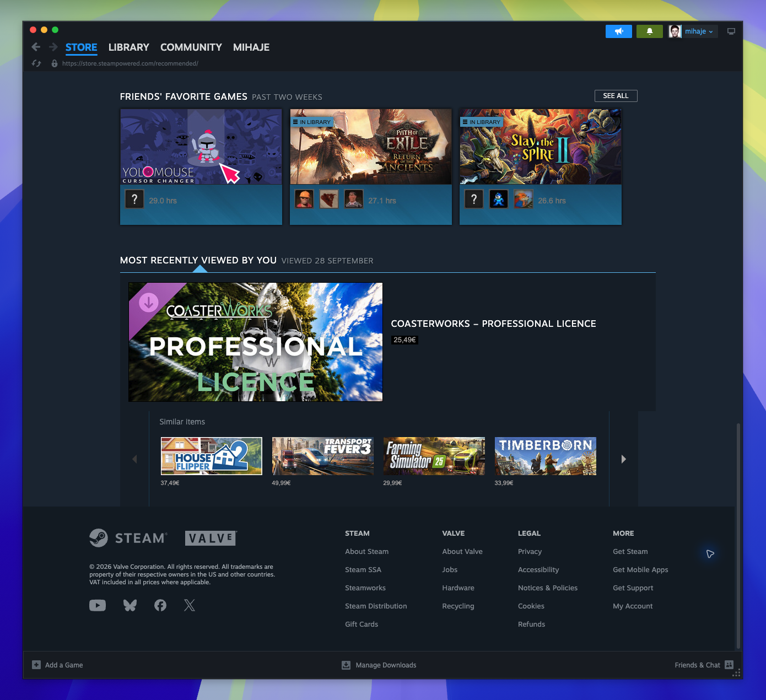Open the Slay the Spire II game card

(x=541, y=166)
